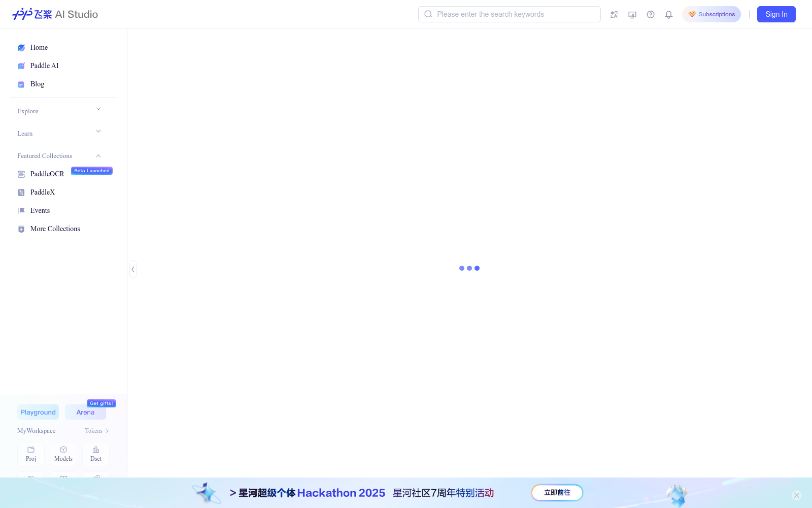
Task: Click the PaddlePaddle AI Studio logo
Action: tap(55, 14)
